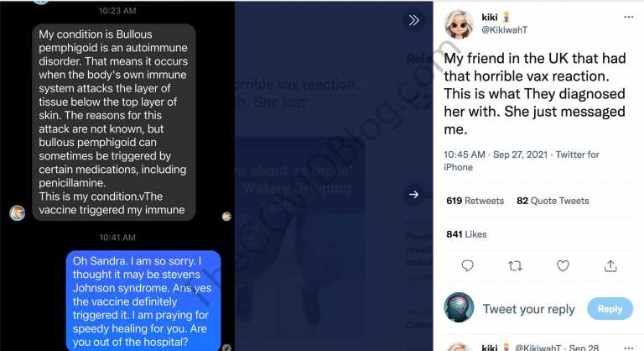Open the three-dot more menu on kiki's tweet
The image size is (644, 351).
[628, 17]
